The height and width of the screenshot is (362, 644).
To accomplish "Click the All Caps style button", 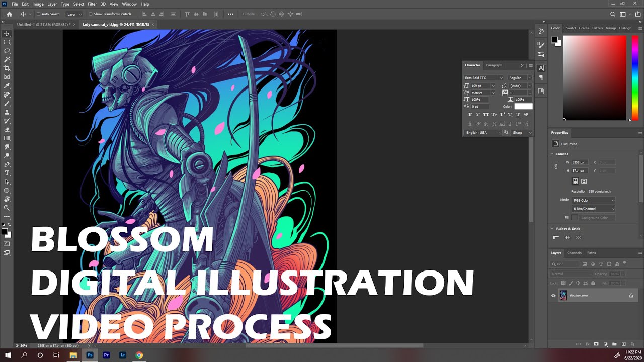I will (x=486, y=115).
